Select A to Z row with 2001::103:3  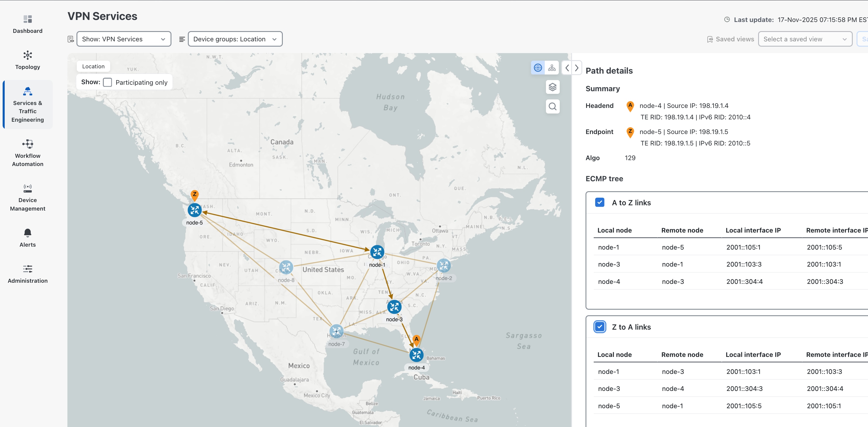[x=731, y=264]
